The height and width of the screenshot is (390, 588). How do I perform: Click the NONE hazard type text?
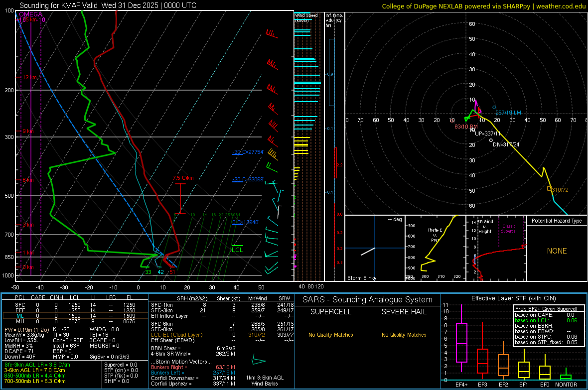[x=557, y=251]
